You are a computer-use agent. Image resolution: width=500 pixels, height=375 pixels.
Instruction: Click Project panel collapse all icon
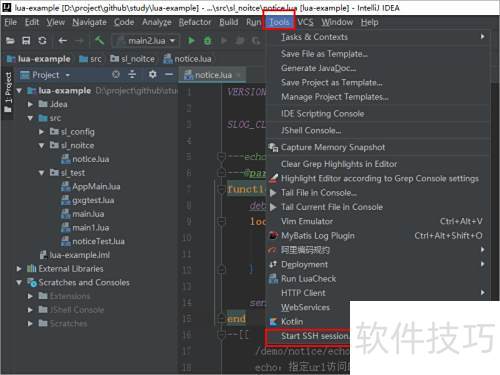pyautogui.click(x=132, y=74)
